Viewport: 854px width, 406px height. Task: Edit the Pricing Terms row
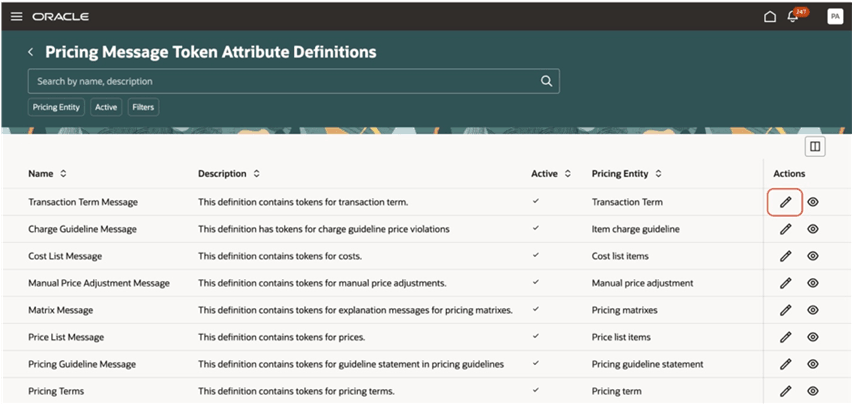[785, 391]
